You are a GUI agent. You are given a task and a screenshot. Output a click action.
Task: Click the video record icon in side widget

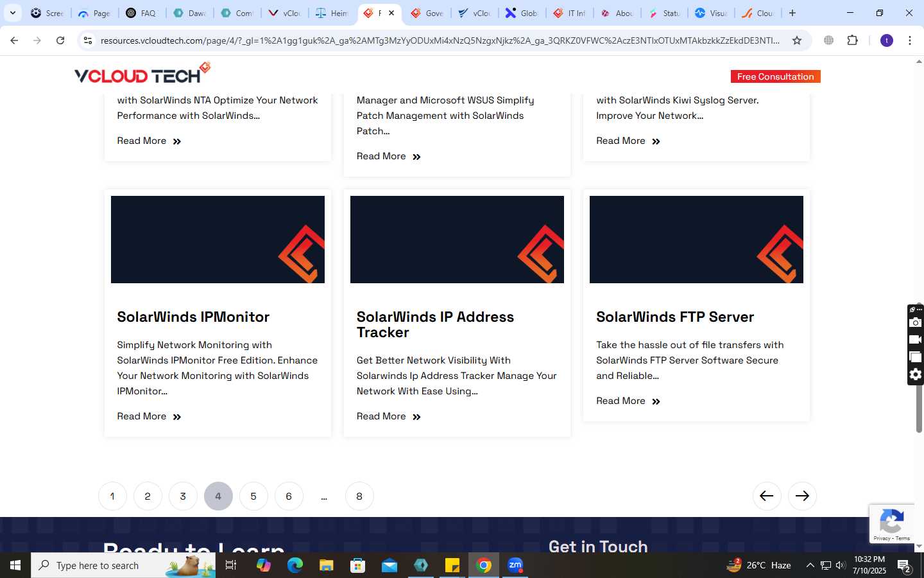(916, 340)
